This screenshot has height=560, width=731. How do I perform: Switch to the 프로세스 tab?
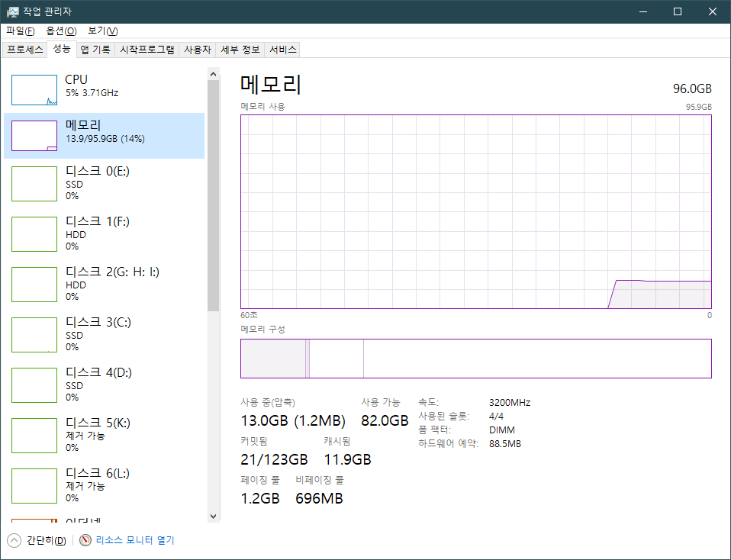coord(25,50)
